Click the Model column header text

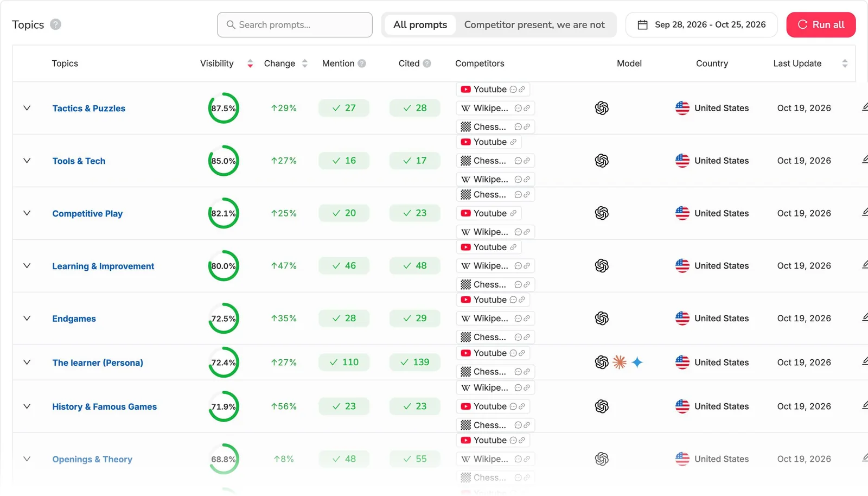(x=629, y=63)
